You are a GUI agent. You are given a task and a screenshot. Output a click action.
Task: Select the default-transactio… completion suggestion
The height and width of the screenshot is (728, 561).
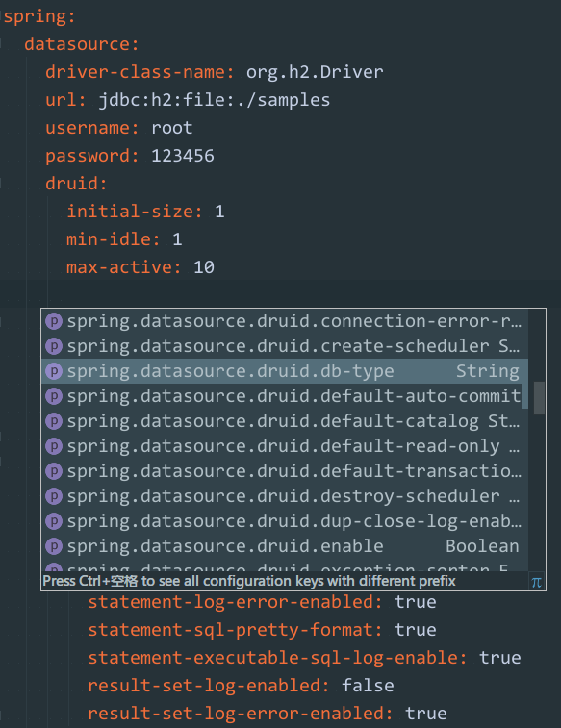pos(284,472)
